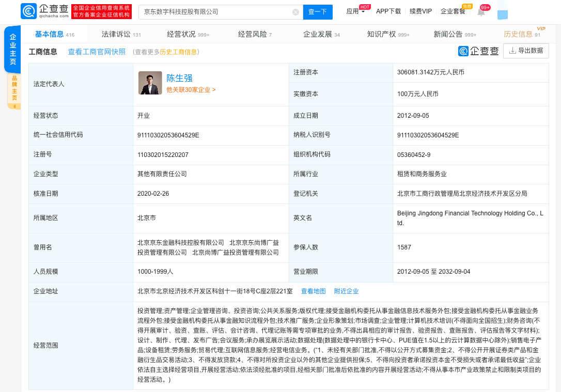Open the 应用 dropdown menu

[x=355, y=11]
